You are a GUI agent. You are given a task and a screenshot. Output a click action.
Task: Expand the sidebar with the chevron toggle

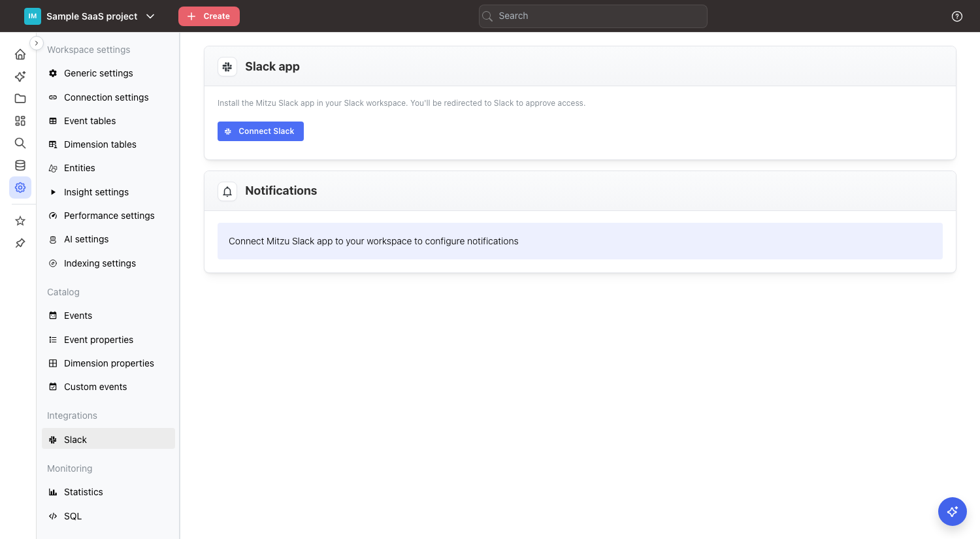click(37, 43)
